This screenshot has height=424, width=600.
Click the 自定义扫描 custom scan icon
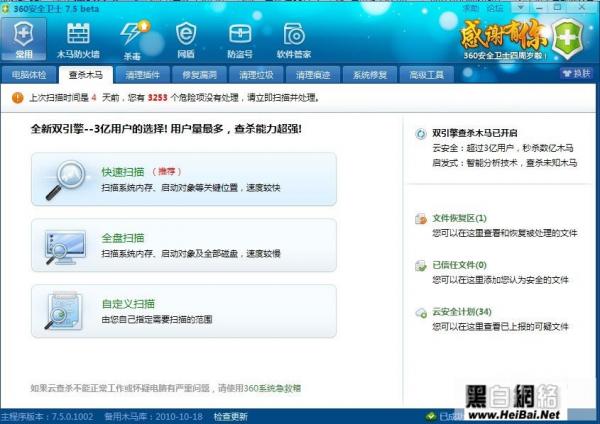click(x=67, y=310)
